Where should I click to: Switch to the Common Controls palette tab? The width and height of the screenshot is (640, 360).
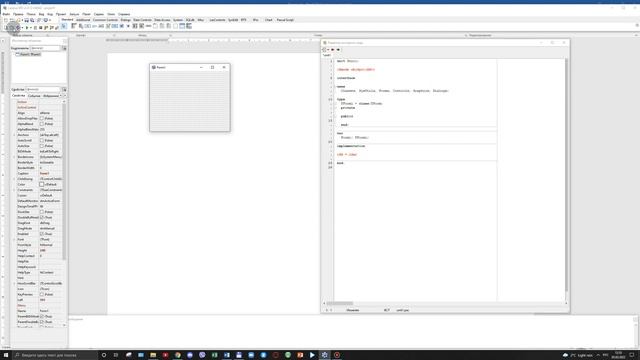click(x=105, y=20)
